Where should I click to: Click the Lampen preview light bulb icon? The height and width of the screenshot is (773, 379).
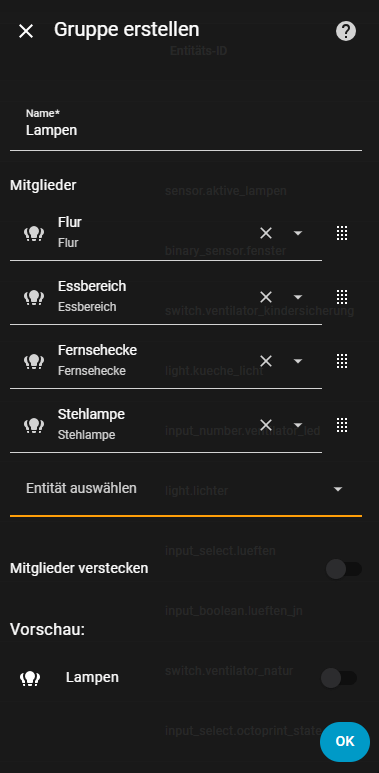30,678
